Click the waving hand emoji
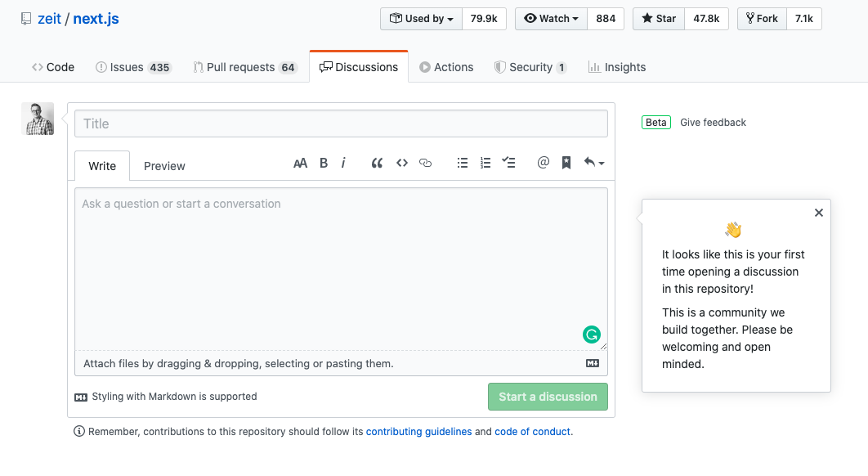The image size is (868, 476). 733,229
